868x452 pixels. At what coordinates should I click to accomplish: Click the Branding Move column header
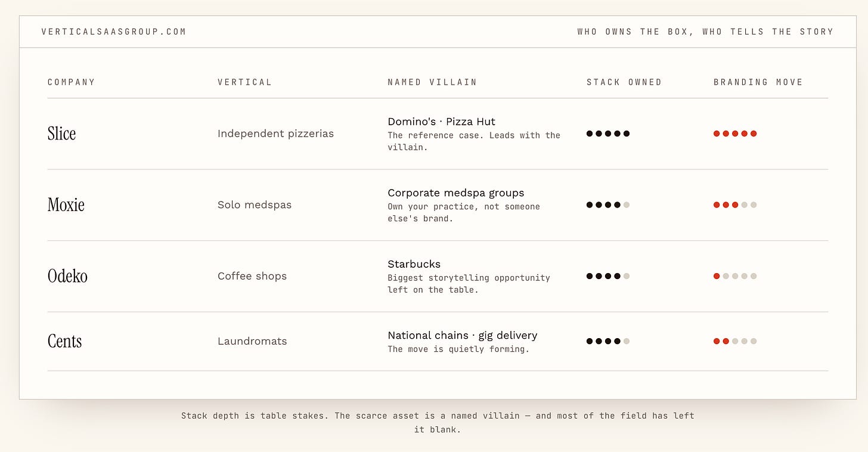pyautogui.click(x=758, y=82)
